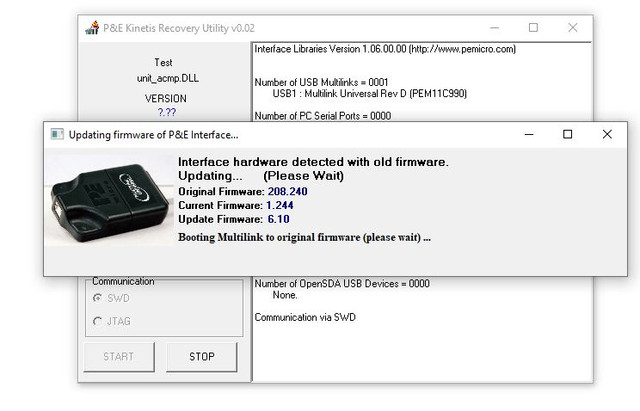Minimize the Kinetis Recovery Utility window

tap(495, 28)
